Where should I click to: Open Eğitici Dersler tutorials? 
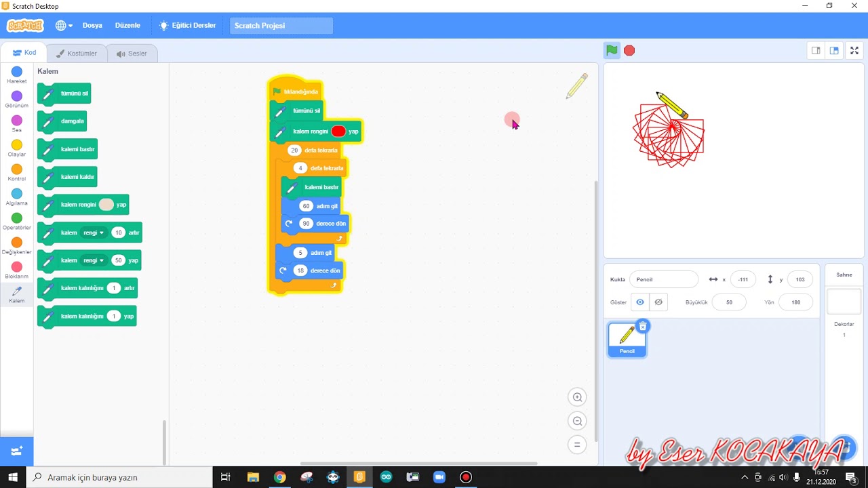(x=187, y=25)
